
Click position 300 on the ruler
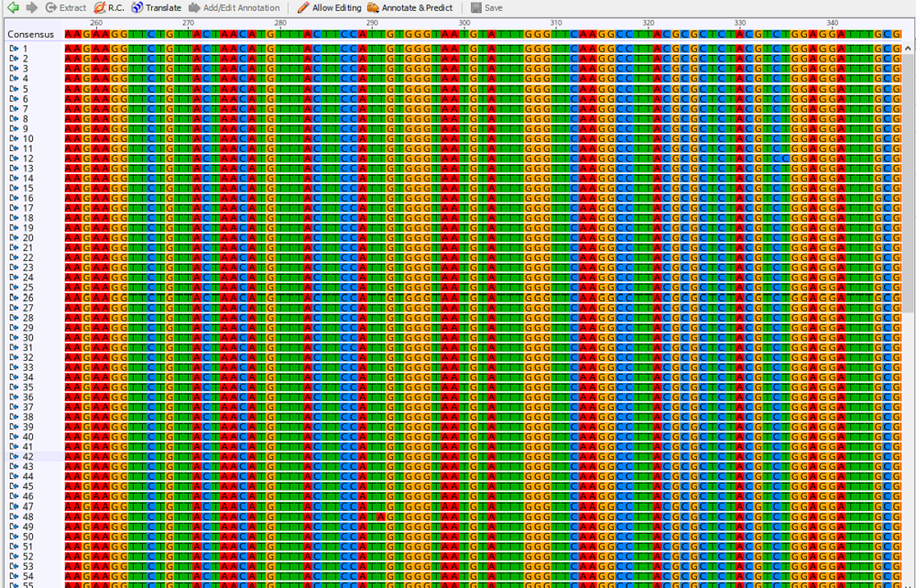[x=464, y=23]
